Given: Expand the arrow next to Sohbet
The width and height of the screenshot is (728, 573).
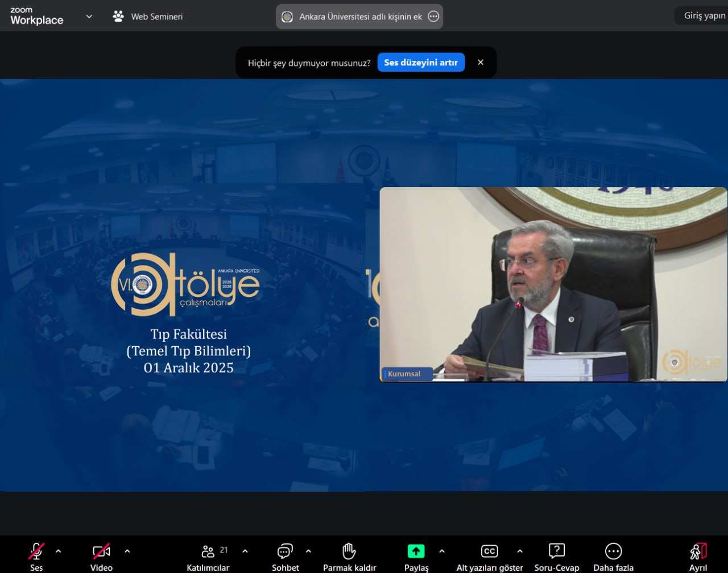Looking at the screenshot, I should pos(308,551).
